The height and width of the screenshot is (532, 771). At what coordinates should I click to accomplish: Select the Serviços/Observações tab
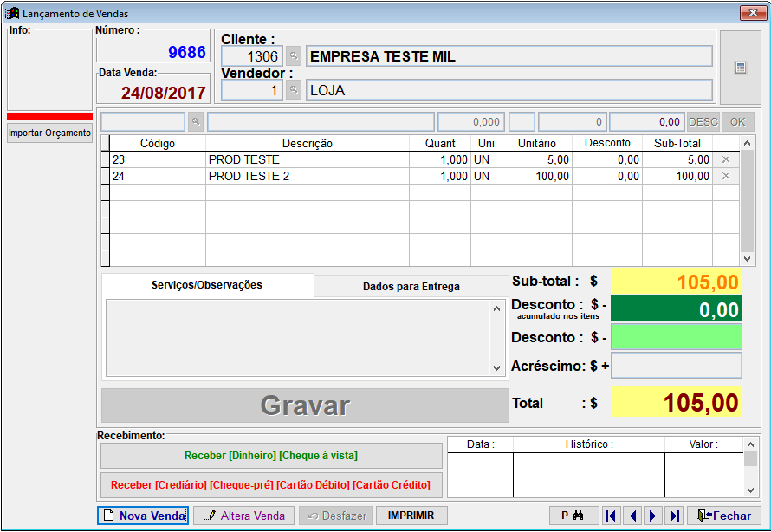207,285
